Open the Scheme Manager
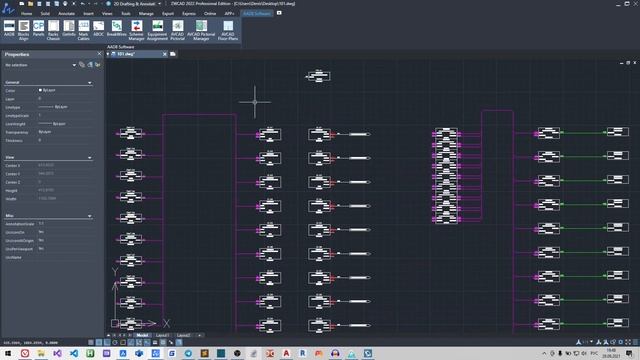 click(x=136, y=30)
